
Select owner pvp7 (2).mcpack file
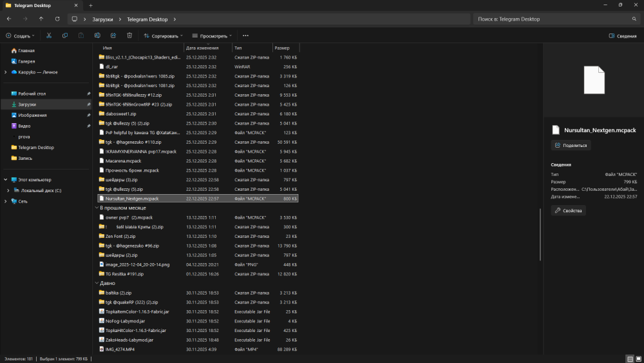click(198, 217)
